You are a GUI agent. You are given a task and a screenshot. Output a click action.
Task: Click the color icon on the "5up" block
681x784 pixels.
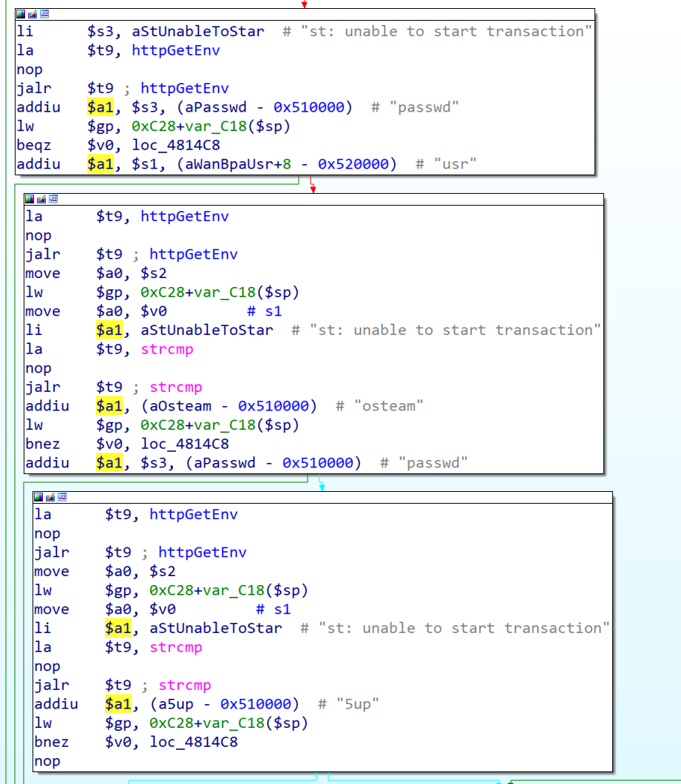pos(38,497)
